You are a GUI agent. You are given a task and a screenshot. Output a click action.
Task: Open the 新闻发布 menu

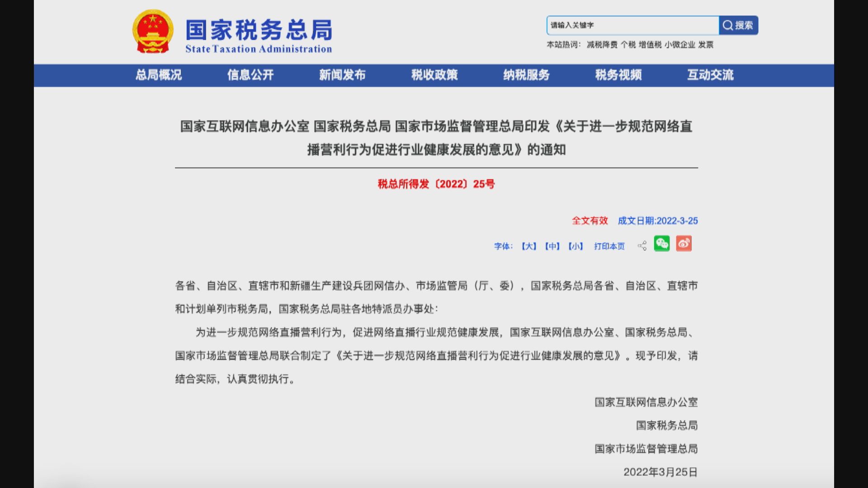(342, 75)
